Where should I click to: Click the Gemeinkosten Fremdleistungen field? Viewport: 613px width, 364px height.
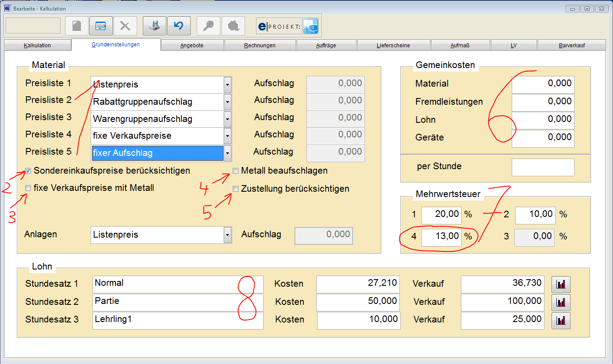pyautogui.click(x=543, y=102)
